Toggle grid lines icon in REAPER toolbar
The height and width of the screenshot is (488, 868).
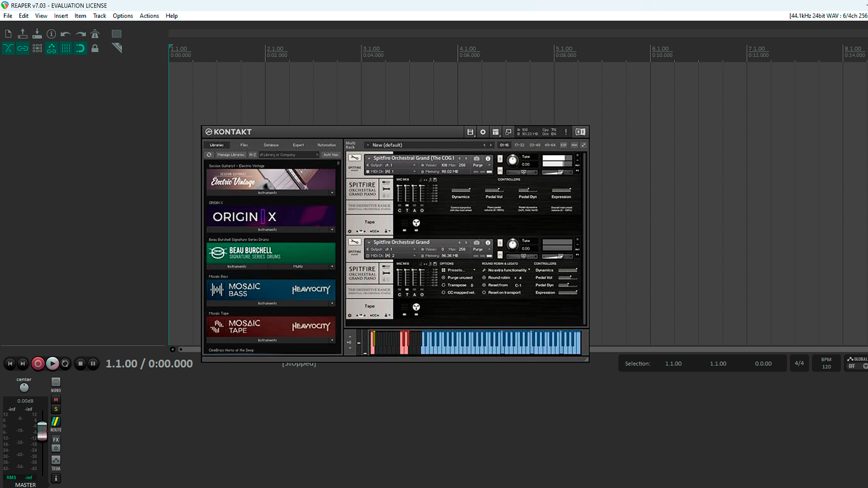click(x=65, y=48)
